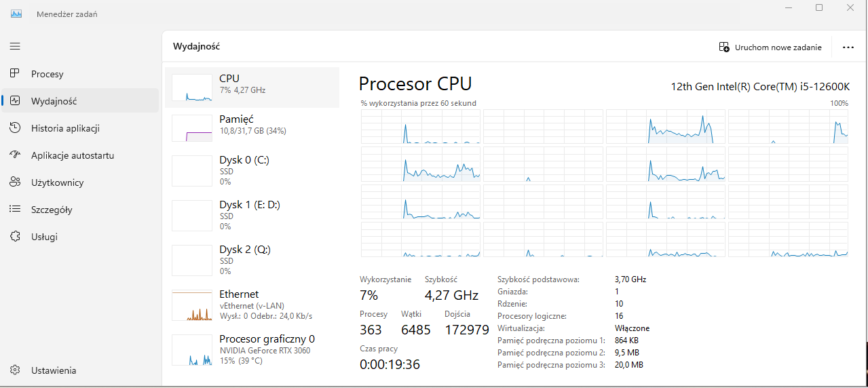
Task: Open the Ethernet vEthernet graph
Action: click(x=192, y=306)
